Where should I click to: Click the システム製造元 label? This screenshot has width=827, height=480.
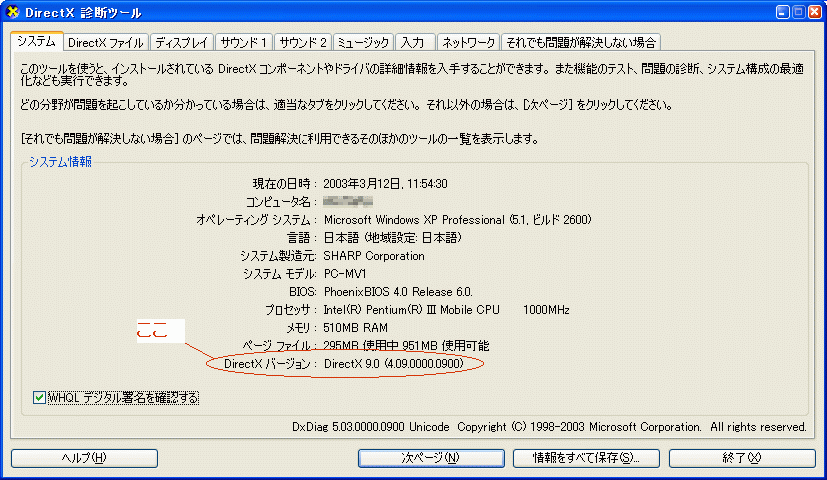pyautogui.click(x=278, y=256)
